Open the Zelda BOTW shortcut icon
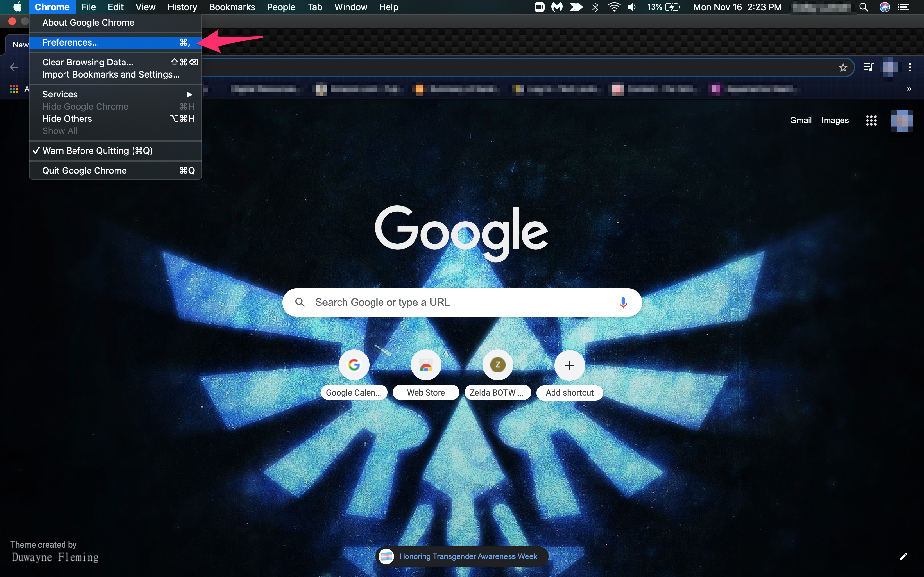Screen dimensions: 924x577 (x=498, y=365)
